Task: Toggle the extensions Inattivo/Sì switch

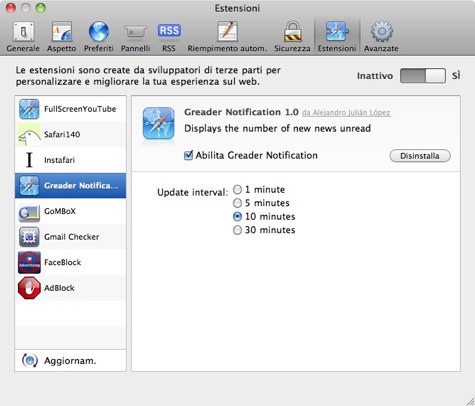Action: tap(423, 76)
